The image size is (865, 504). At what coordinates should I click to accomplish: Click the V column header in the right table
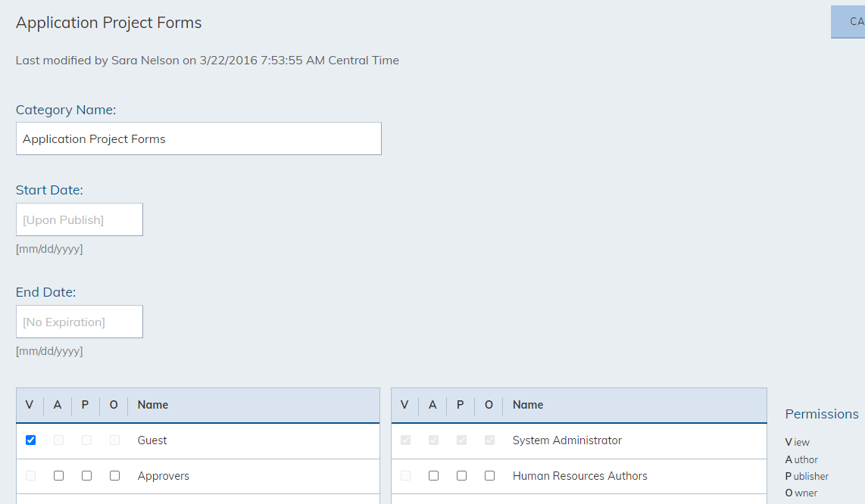(404, 405)
